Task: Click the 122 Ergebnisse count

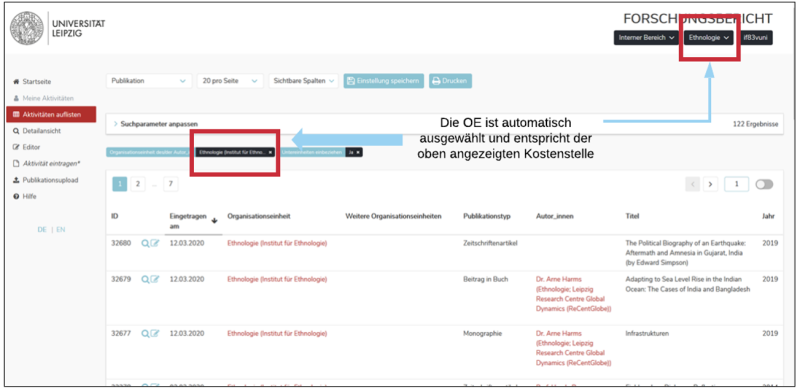Action: coord(755,124)
